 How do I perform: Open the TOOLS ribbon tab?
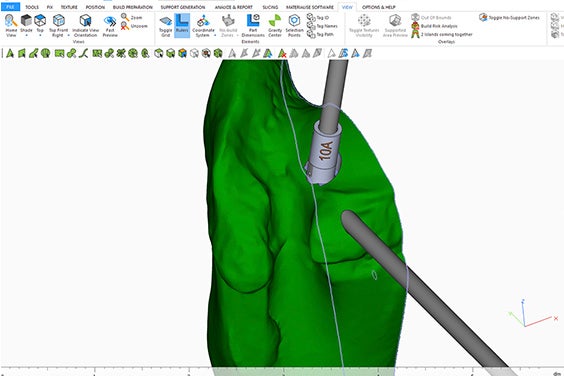click(x=32, y=7)
